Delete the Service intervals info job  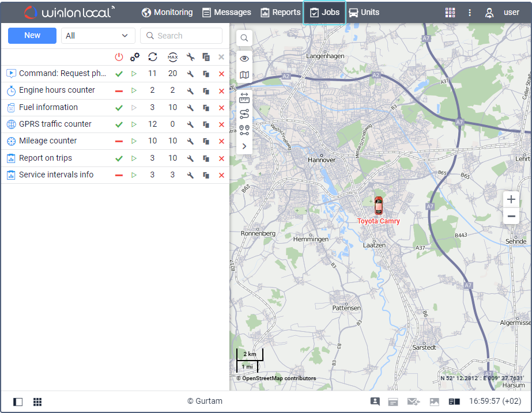coord(221,175)
